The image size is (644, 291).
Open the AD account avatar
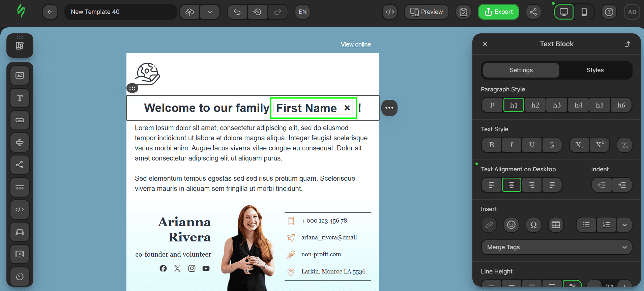pyautogui.click(x=632, y=12)
